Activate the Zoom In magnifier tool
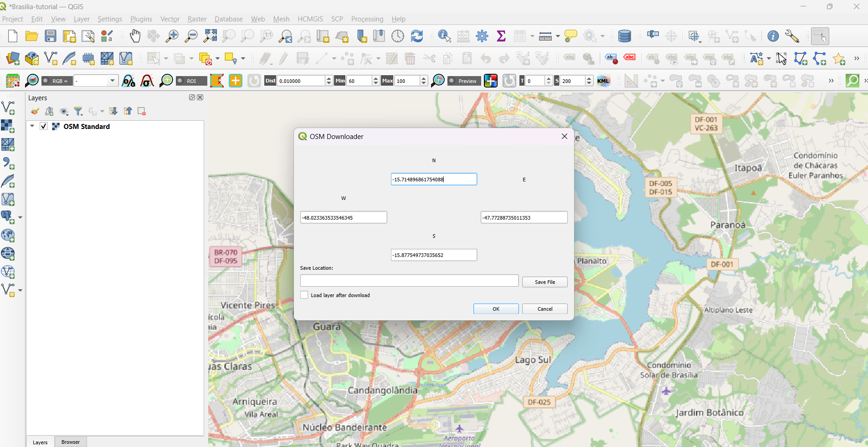 [172, 36]
